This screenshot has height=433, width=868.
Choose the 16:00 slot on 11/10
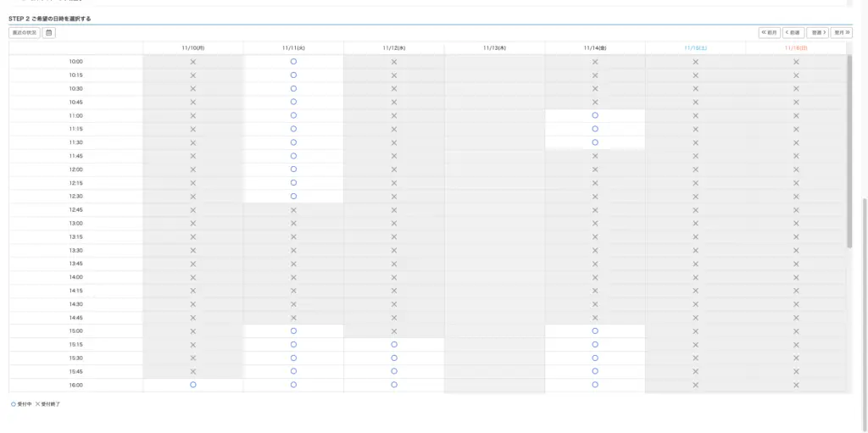click(193, 385)
